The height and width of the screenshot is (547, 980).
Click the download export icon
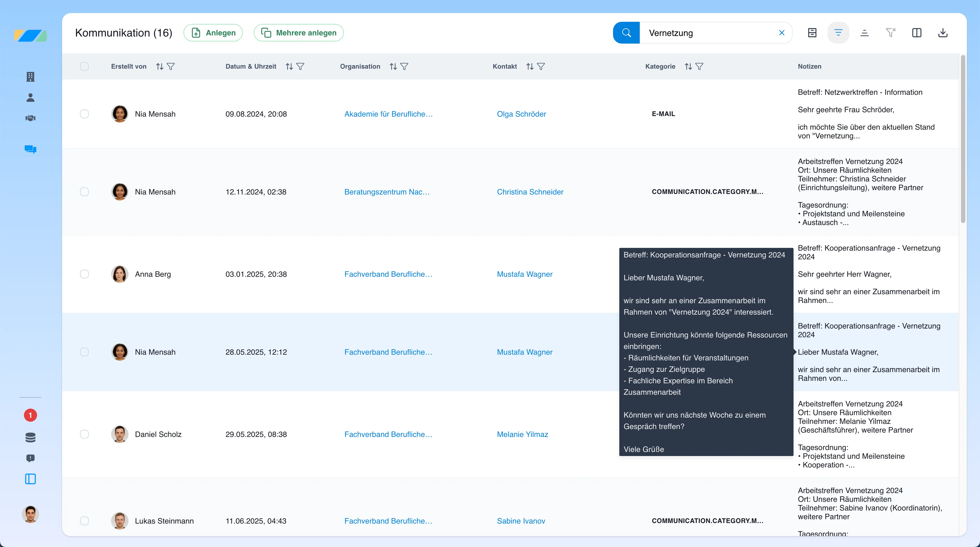[943, 33]
